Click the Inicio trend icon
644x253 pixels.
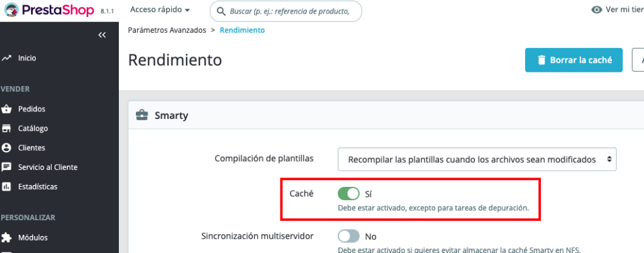7,58
